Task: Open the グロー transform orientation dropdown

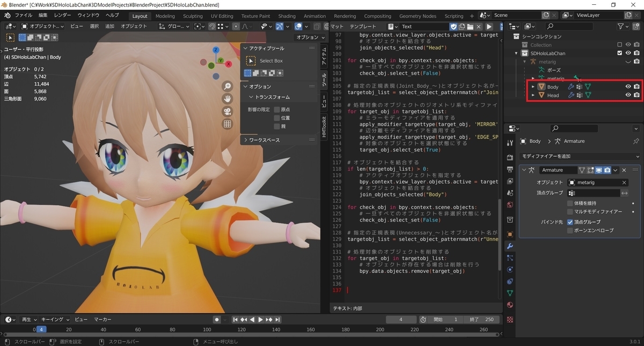Action: tap(175, 26)
